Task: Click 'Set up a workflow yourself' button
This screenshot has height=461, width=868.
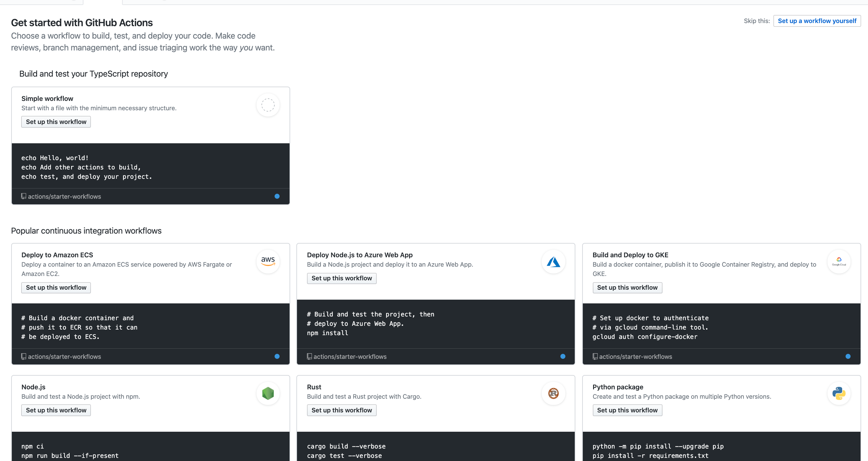Action: pos(817,21)
